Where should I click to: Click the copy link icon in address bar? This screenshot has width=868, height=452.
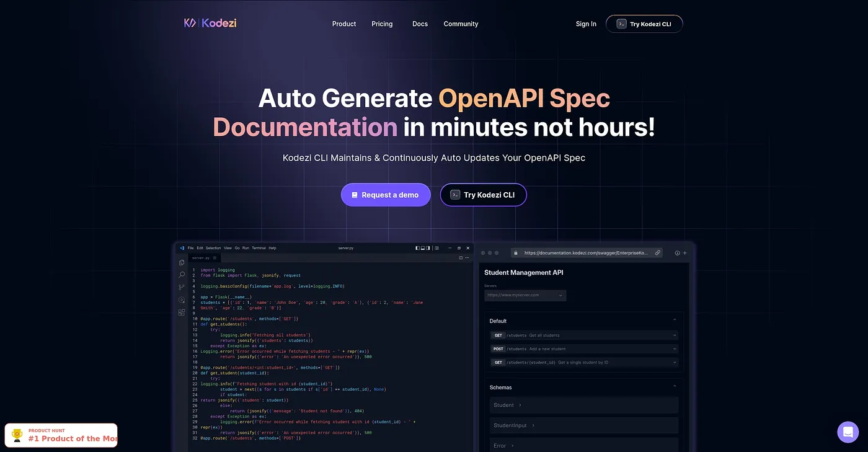click(658, 253)
